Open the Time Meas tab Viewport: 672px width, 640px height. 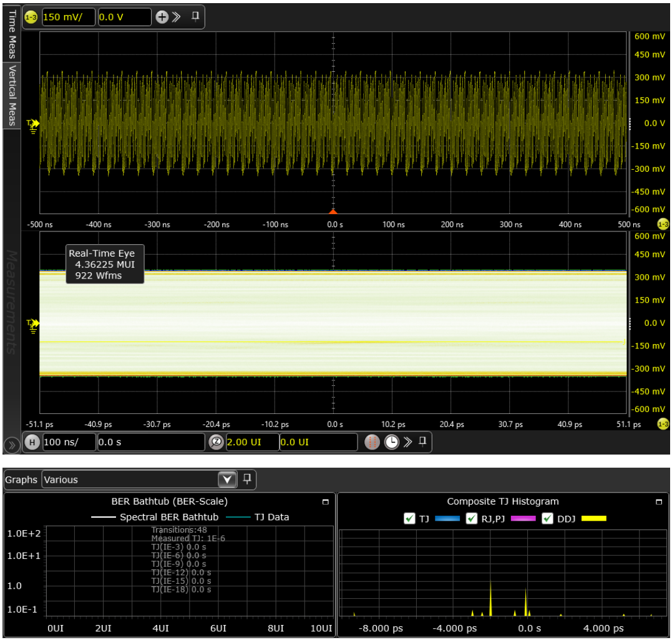11,34
